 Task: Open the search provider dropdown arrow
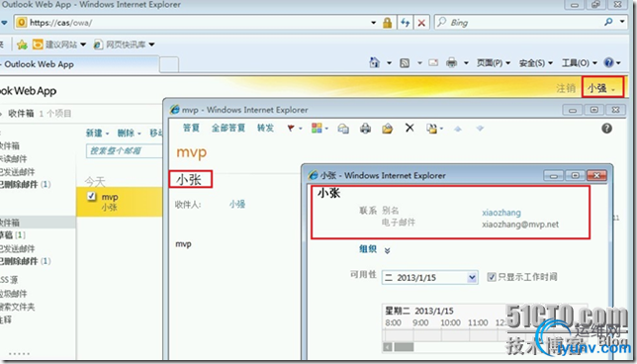[x=622, y=22]
